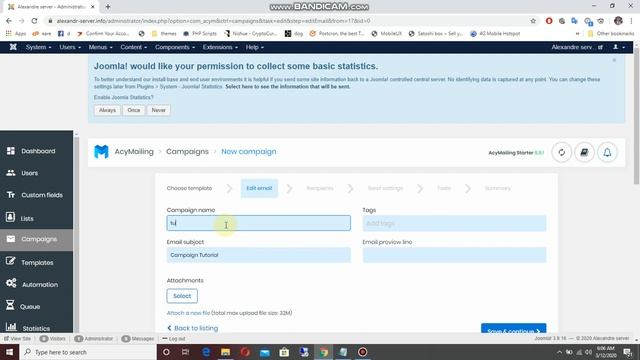The height and width of the screenshot is (360, 640).
Task: Select the Edit email step
Action: [x=259, y=188]
